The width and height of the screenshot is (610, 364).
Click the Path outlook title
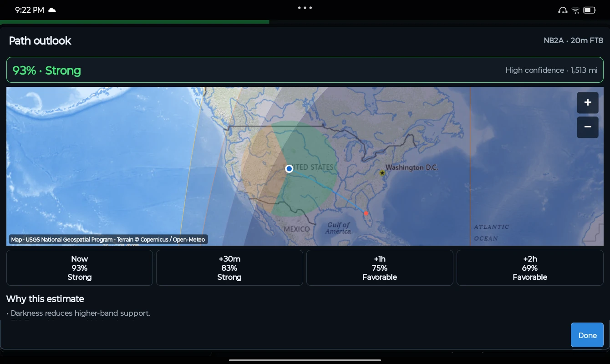point(40,40)
